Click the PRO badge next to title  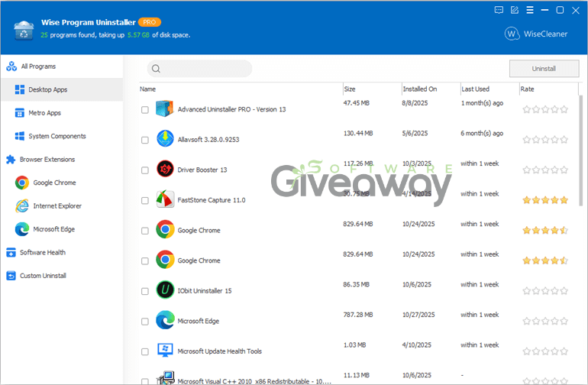150,22
